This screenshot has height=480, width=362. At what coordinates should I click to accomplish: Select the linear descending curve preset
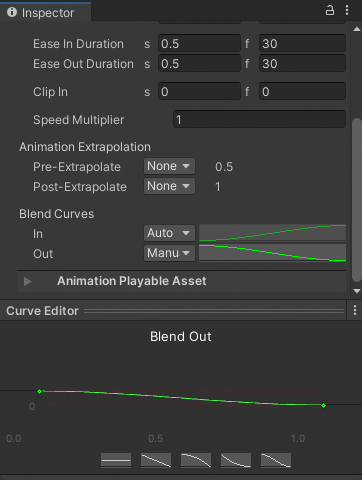(x=156, y=460)
